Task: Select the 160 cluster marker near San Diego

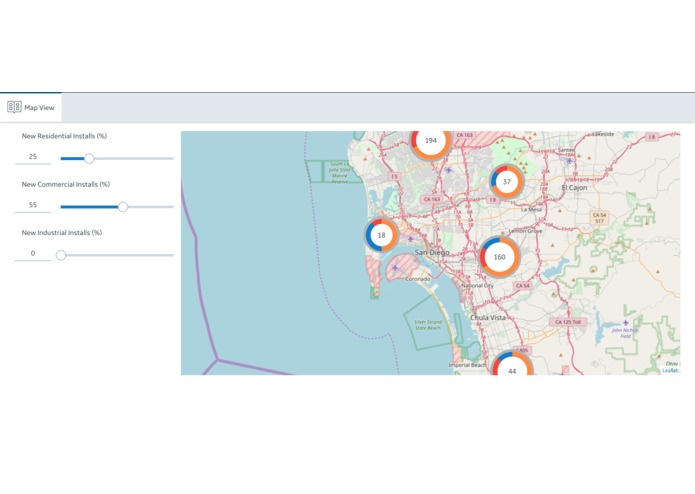Action: click(500, 257)
